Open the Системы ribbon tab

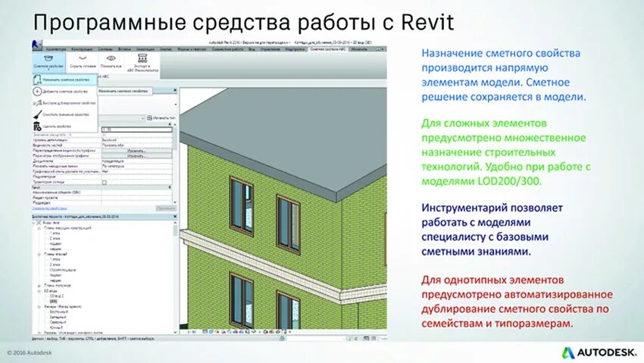pos(105,49)
